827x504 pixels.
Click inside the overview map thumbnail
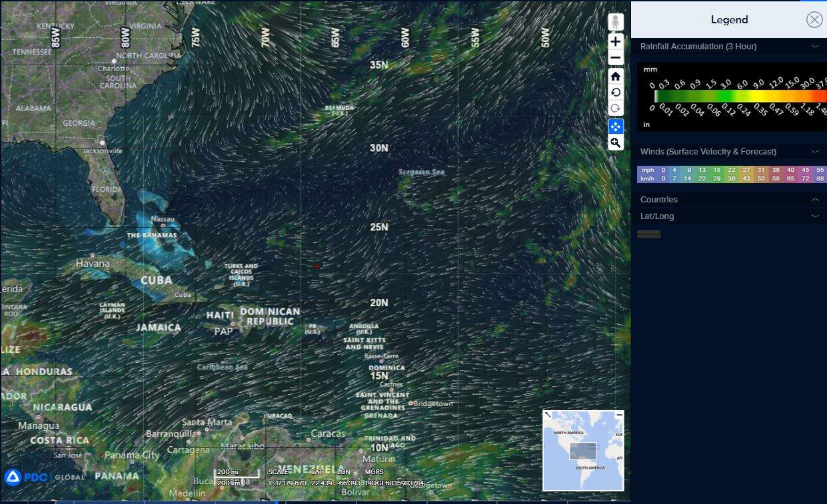583,453
